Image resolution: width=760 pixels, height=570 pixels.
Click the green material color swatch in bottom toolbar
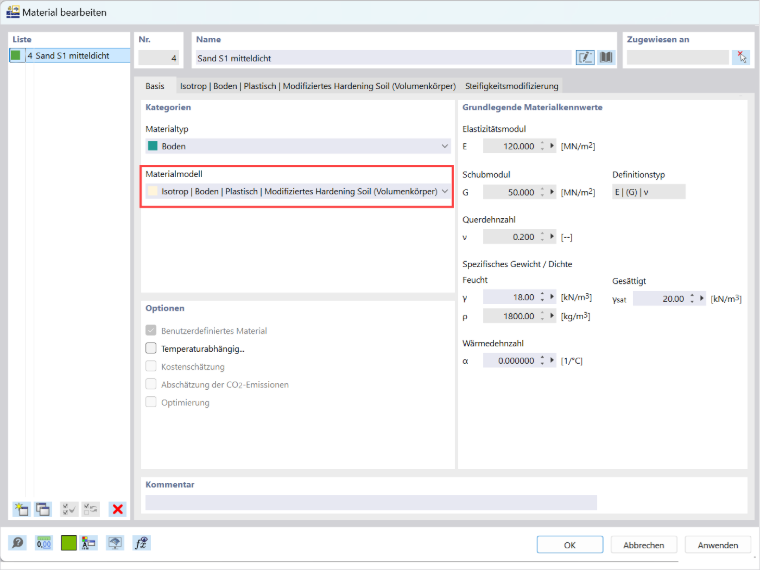pyautogui.click(x=69, y=543)
